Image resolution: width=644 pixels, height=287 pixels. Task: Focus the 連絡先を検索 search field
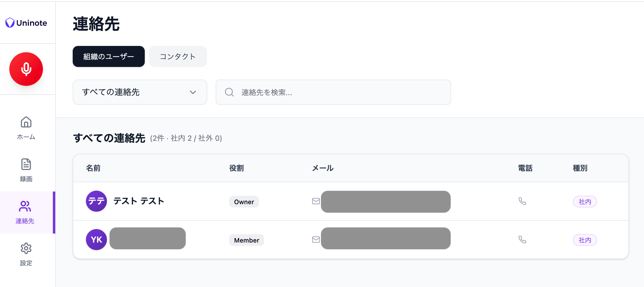(x=333, y=92)
